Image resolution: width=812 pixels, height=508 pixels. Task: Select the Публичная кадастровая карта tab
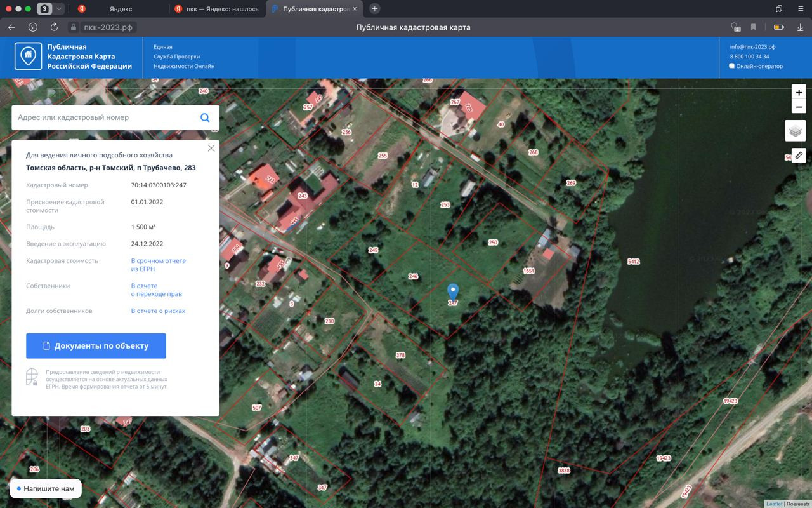316,9
